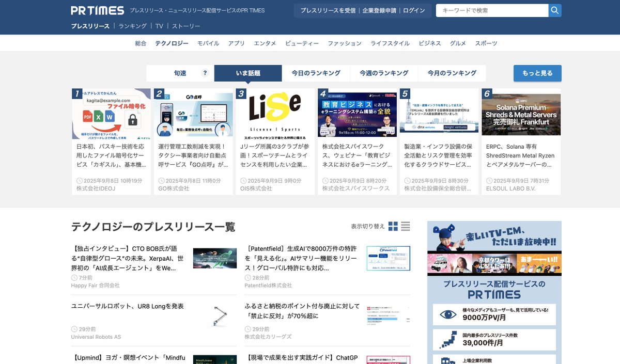Open the ふるさと納税 point abolition article
This screenshot has height=364, width=620.
[x=303, y=311]
